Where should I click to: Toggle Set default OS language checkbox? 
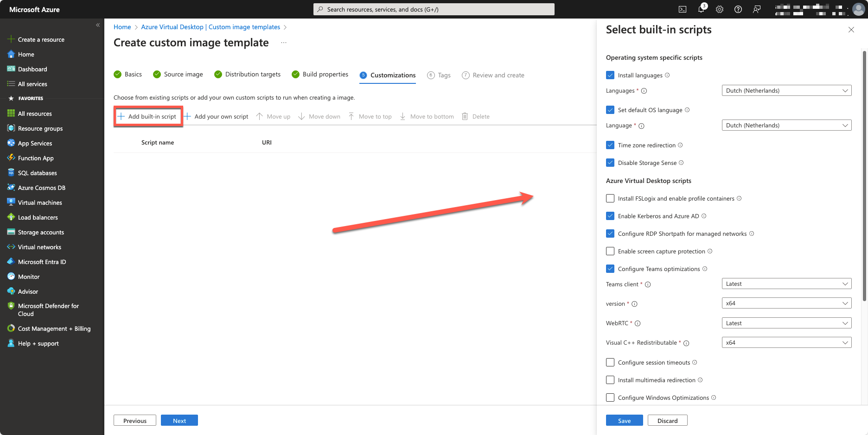(610, 110)
